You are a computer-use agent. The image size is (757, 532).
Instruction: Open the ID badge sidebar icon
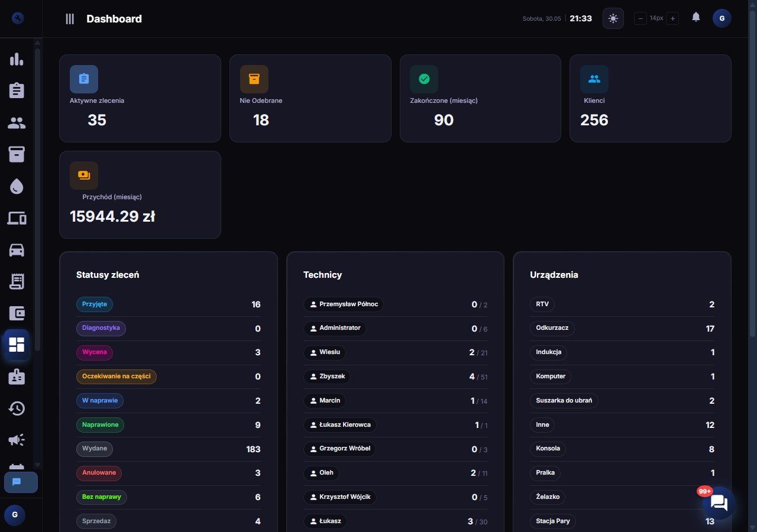17,377
